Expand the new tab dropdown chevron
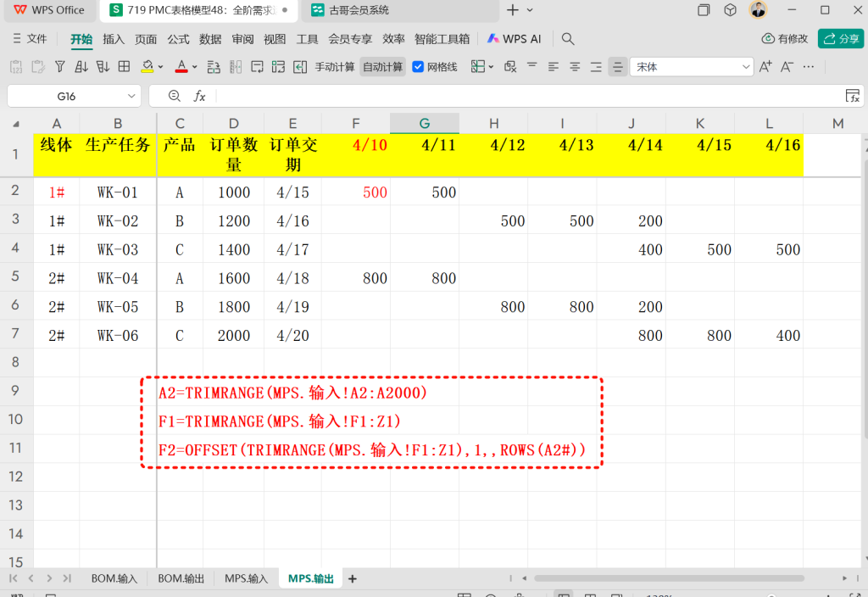The height and width of the screenshot is (597, 868). pos(530,10)
